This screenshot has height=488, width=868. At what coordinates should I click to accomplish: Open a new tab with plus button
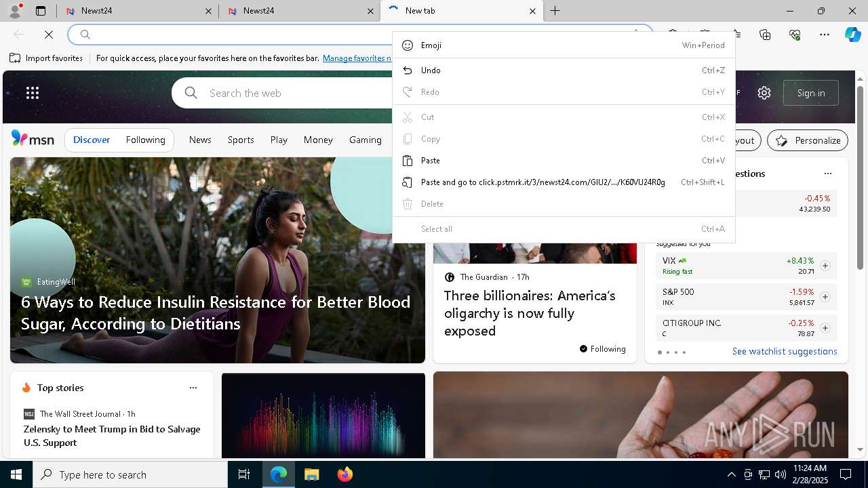555,11
